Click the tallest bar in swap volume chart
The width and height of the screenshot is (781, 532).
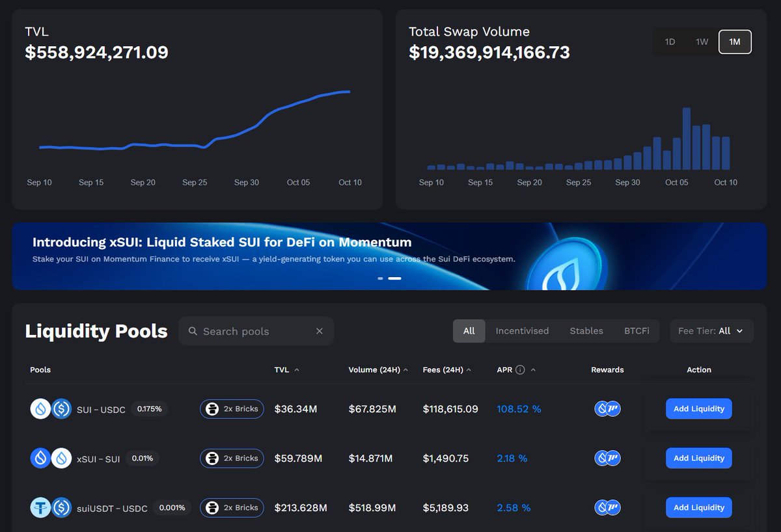[x=686, y=139]
